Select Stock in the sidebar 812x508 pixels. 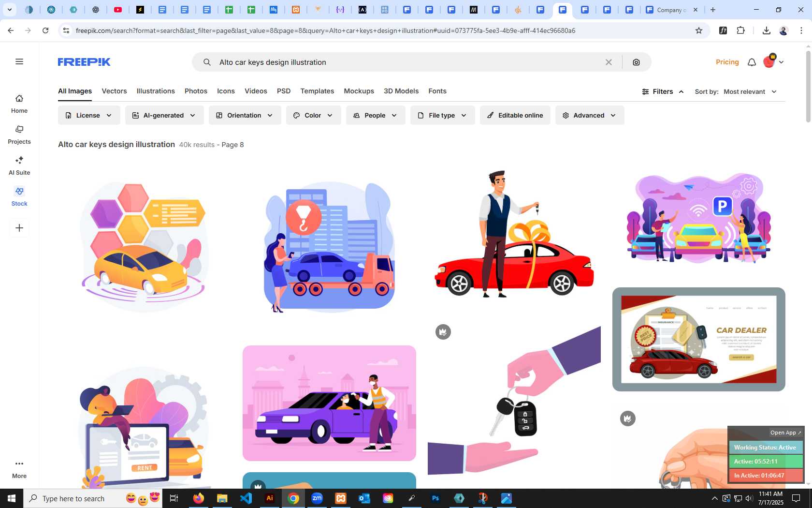tap(19, 197)
